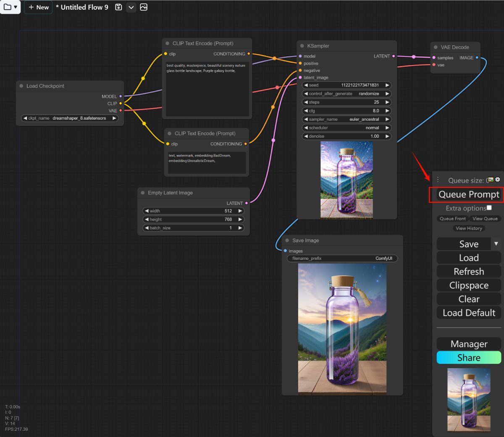
Task: Adjust the denoise value slider field
Action: pyautogui.click(x=346, y=136)
